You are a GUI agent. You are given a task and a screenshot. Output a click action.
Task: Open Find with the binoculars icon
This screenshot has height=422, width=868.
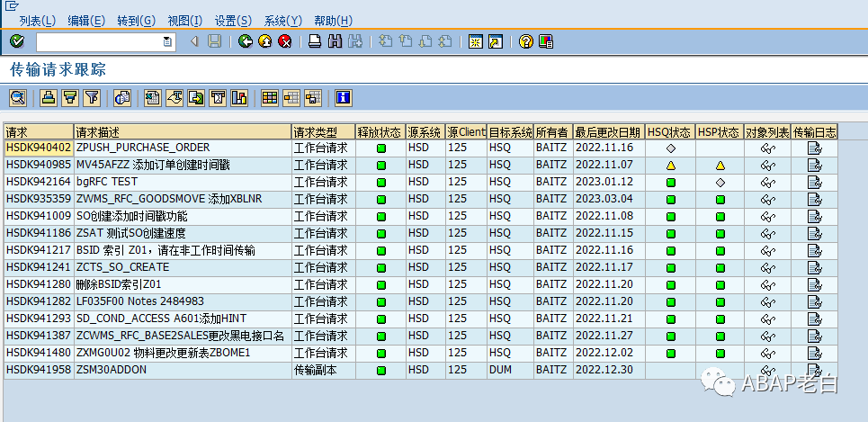point(335,41)
